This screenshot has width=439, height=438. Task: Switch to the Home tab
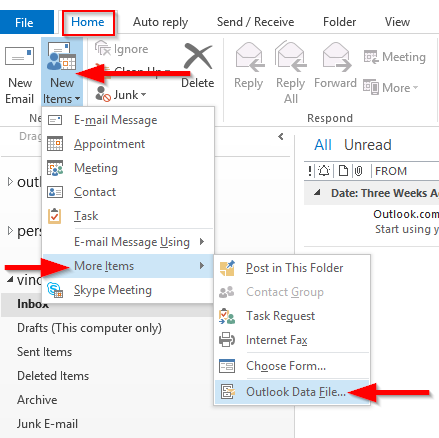(x=88, y=22)
